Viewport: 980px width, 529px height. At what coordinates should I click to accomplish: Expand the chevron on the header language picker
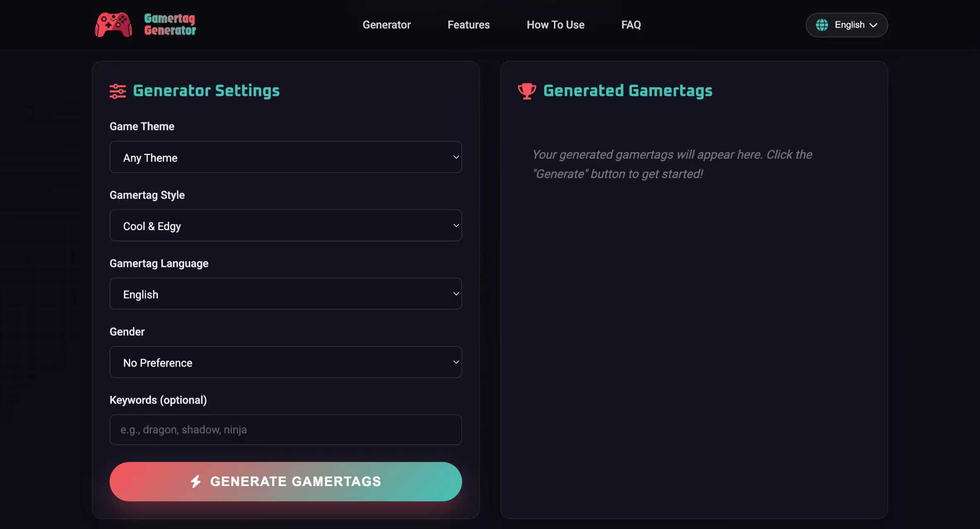pos(874,25)
